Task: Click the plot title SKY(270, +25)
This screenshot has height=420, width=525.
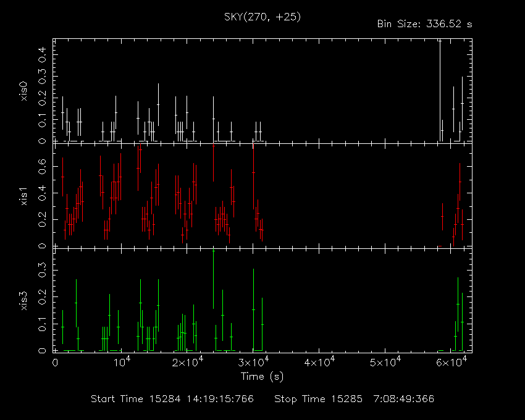Action: click(x=262, y=17)
